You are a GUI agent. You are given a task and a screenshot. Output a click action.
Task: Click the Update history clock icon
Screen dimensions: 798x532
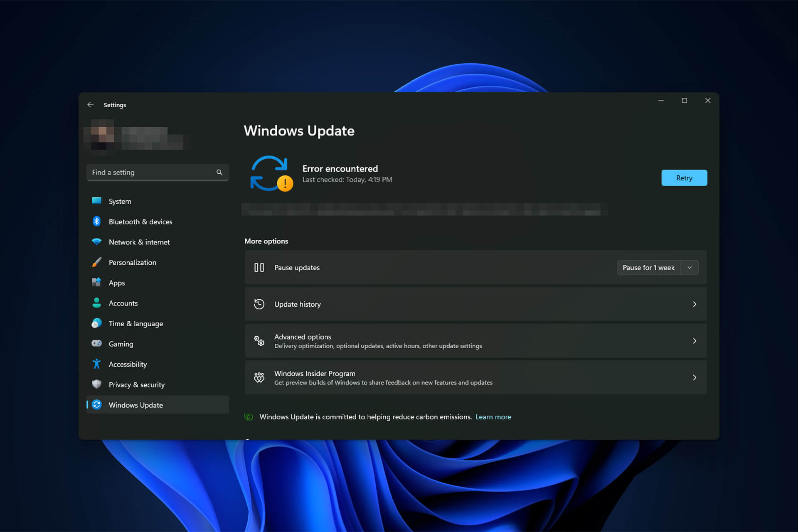tap(259, 304)
